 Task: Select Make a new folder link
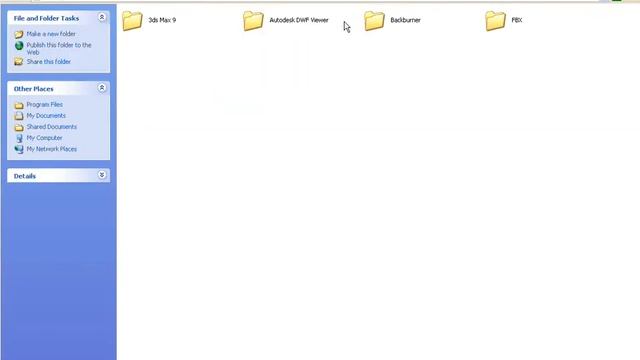[51, 34]
